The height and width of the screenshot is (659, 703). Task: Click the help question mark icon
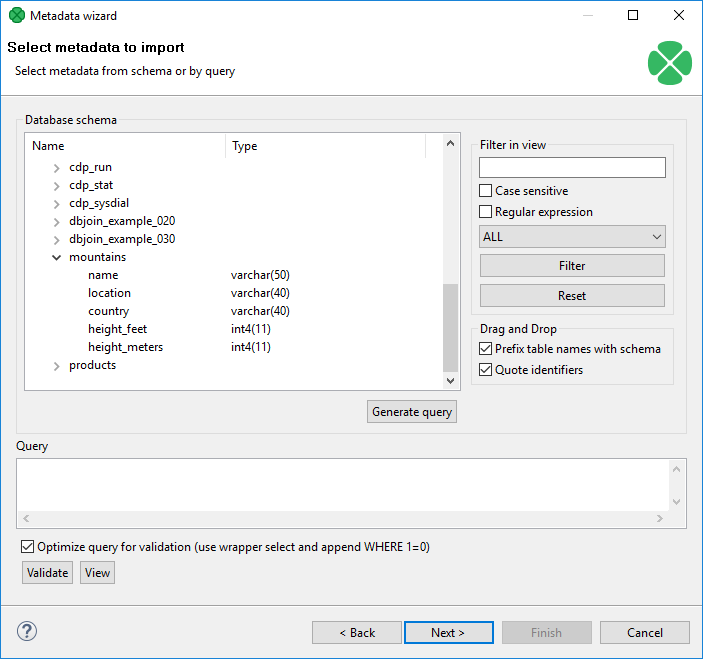(27, 631)
